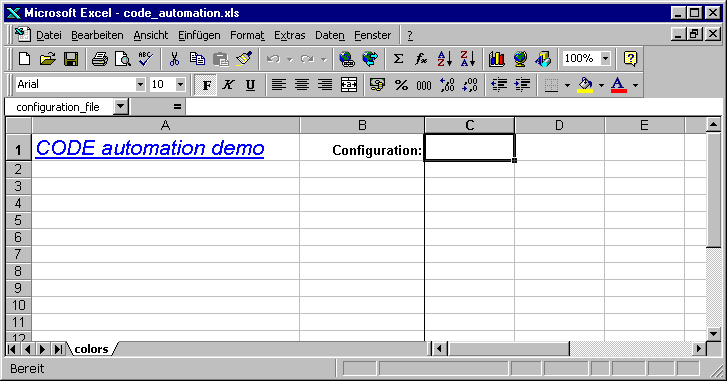Open the font color dropdown arrow
This screenshot has width=727, height=381.
coord(635,85)
